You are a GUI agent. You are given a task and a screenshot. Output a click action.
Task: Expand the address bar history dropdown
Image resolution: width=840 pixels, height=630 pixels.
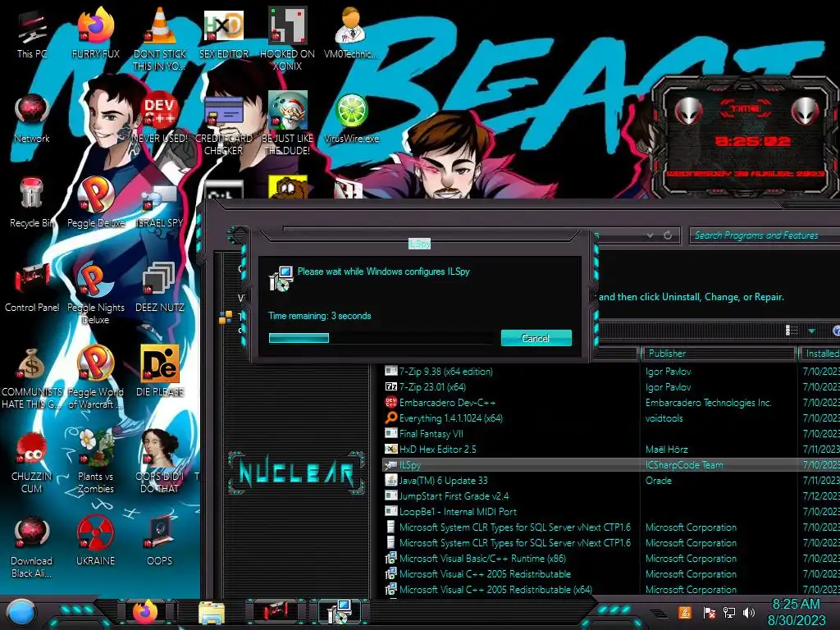coord(650,235)
